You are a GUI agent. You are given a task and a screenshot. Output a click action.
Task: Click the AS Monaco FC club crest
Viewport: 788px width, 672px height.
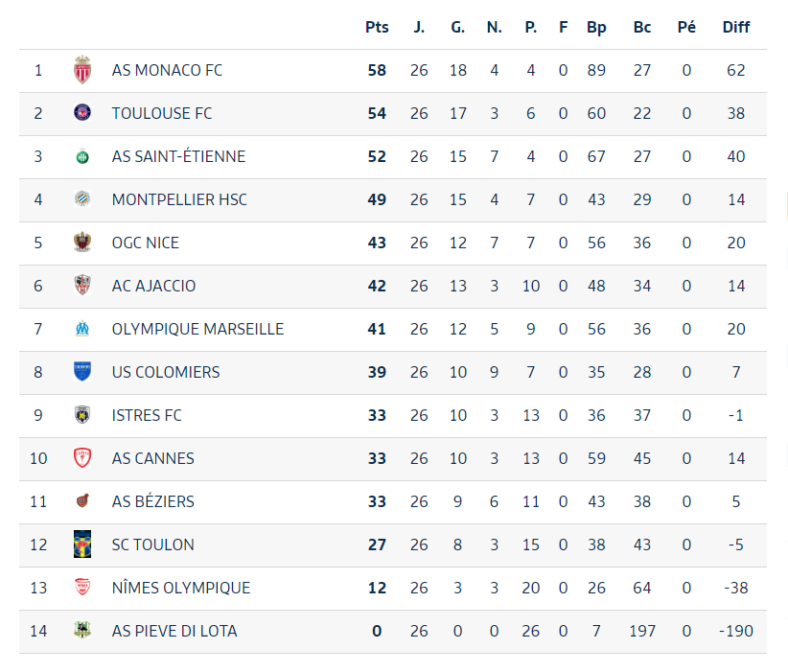[82, 70]
